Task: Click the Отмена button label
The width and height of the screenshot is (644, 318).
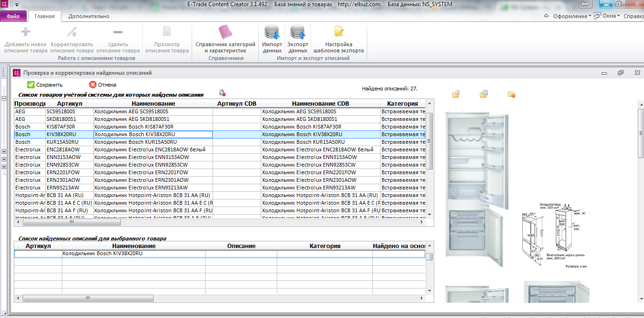Action: point(107,85)
